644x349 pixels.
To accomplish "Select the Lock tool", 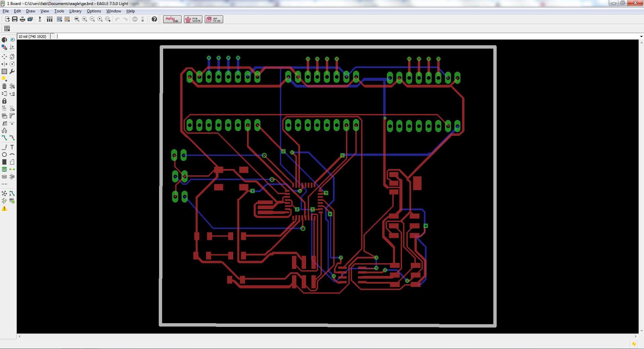I will [x=4, y=101].
